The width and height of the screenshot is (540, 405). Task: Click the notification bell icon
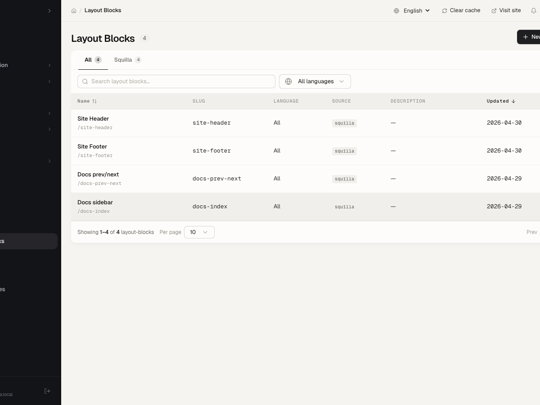coord(533,11)
